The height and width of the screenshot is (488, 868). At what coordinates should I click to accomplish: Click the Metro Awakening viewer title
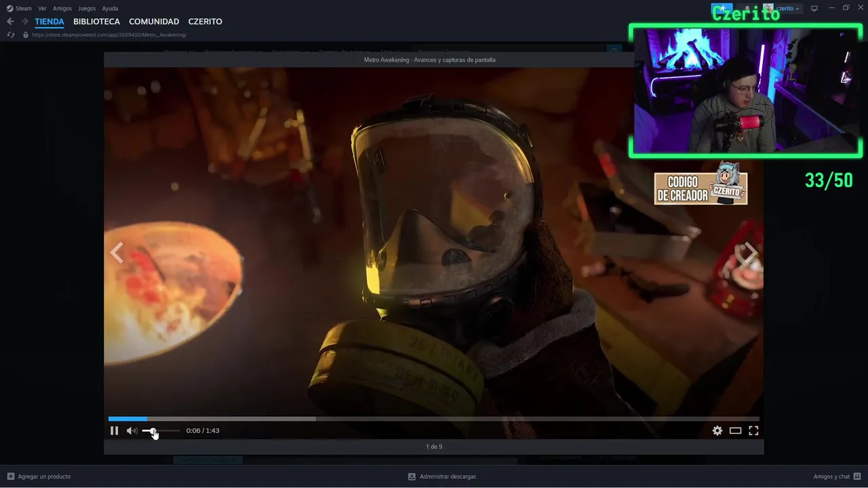(429, 60)
